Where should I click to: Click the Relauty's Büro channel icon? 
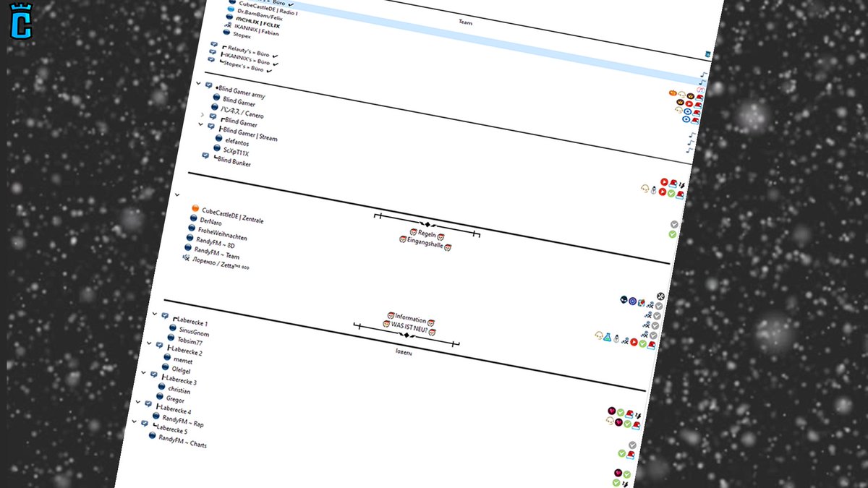[214, 45]
